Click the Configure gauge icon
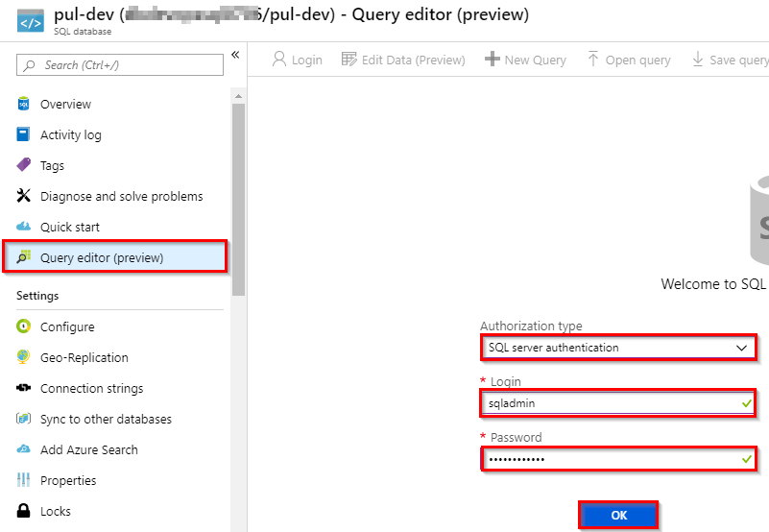This screenshot has height=532, width=769. pyautogui.click(x=23, y=326)
